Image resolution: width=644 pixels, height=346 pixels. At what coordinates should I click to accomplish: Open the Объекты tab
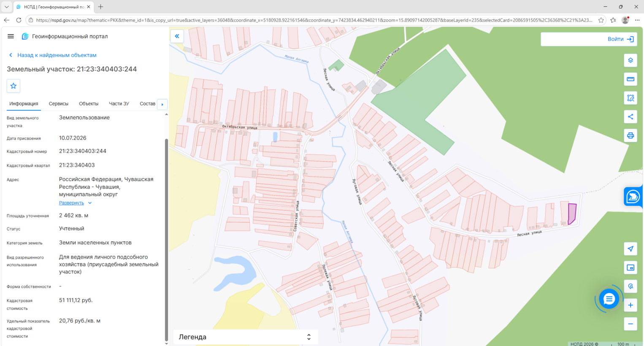(89, 104)
